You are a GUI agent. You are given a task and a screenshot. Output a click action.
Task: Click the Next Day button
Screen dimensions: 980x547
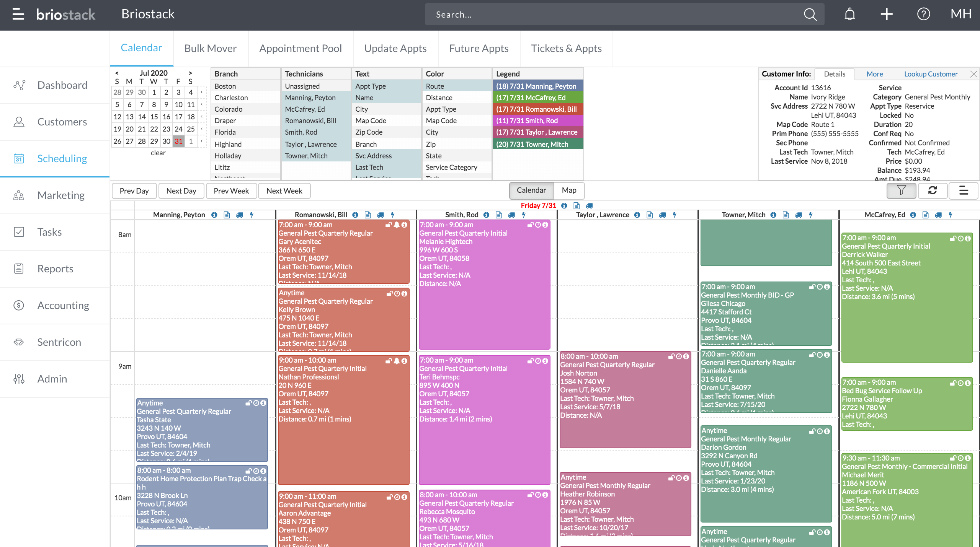click(x=181, y=191)
